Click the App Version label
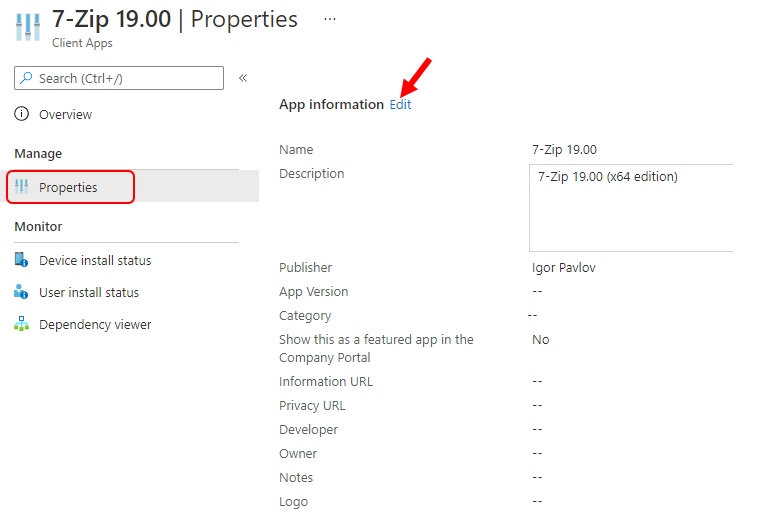Image resolution: width=765 pixels, height=526 pixels. pos(314,292)
